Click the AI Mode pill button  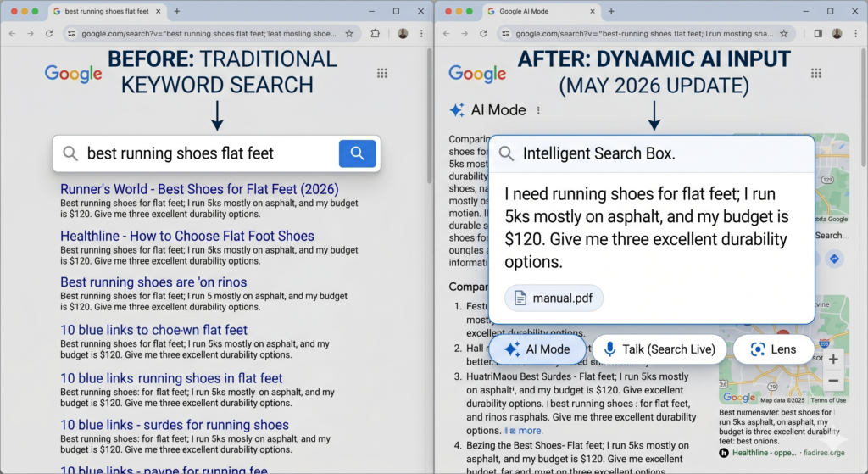(x=537, y=349)
